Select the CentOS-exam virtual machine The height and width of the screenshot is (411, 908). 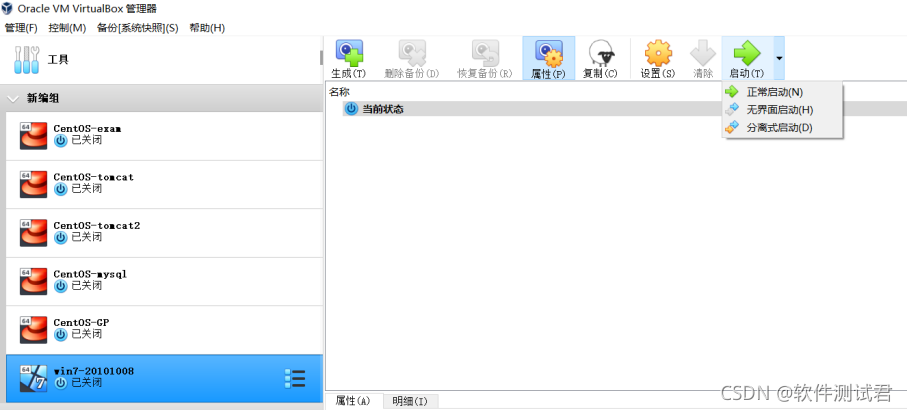tap(164, 135)
